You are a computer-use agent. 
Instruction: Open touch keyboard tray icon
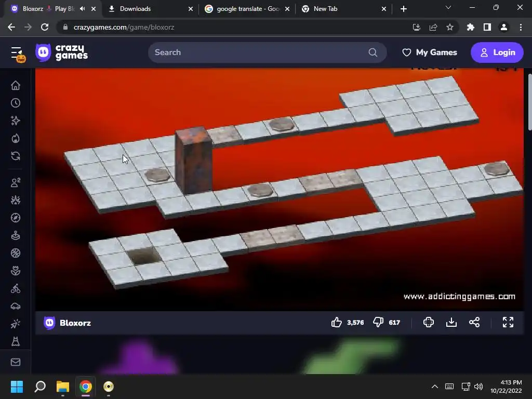pyautogui.click(x=449, y=387)
